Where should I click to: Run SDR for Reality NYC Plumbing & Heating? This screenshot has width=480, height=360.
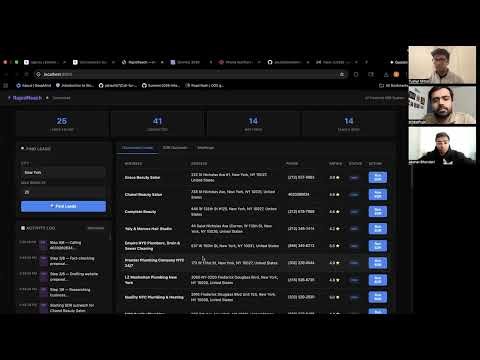[x=378, y=297]
